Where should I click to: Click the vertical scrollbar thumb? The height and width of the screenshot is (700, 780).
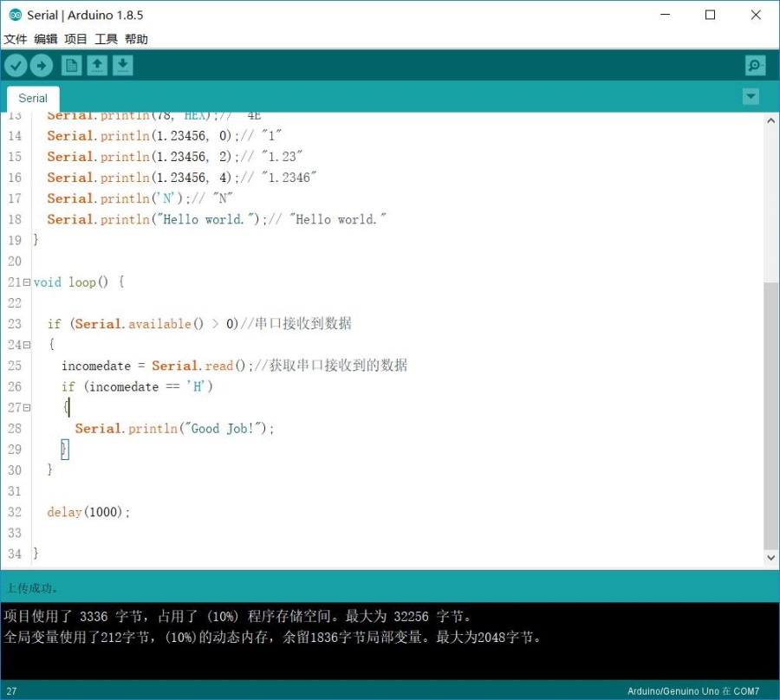[770, 416]
